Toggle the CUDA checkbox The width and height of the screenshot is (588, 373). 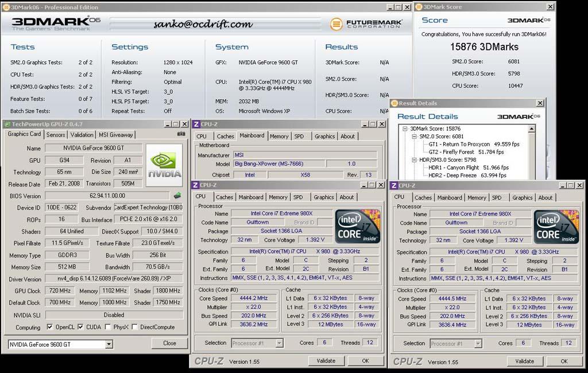tap(80, 327)
